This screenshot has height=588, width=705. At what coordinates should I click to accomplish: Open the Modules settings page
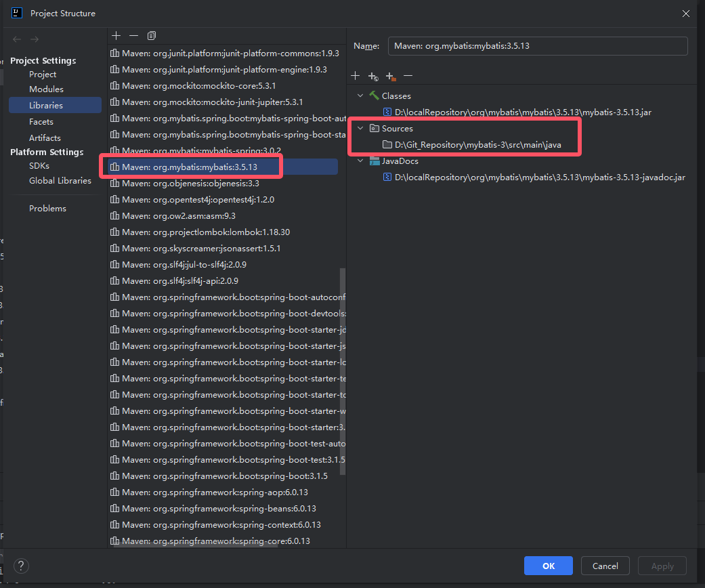pyautogui.click(x=46, y=89)
